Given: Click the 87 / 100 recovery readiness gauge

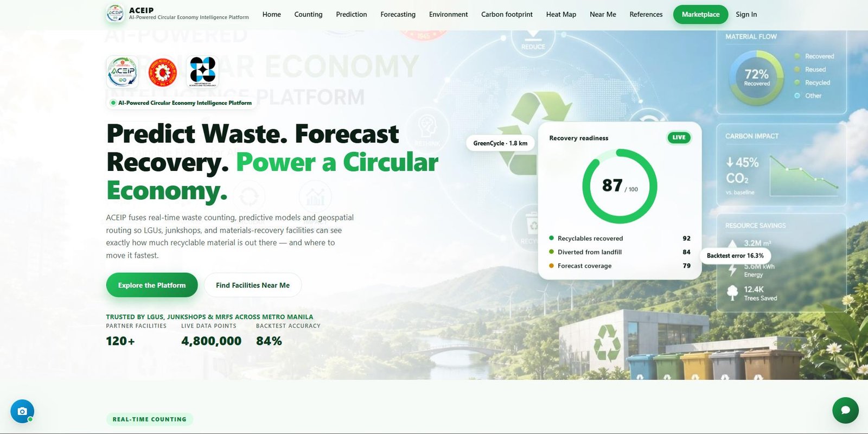Looking at the screenshot, I should click(620, 186).
